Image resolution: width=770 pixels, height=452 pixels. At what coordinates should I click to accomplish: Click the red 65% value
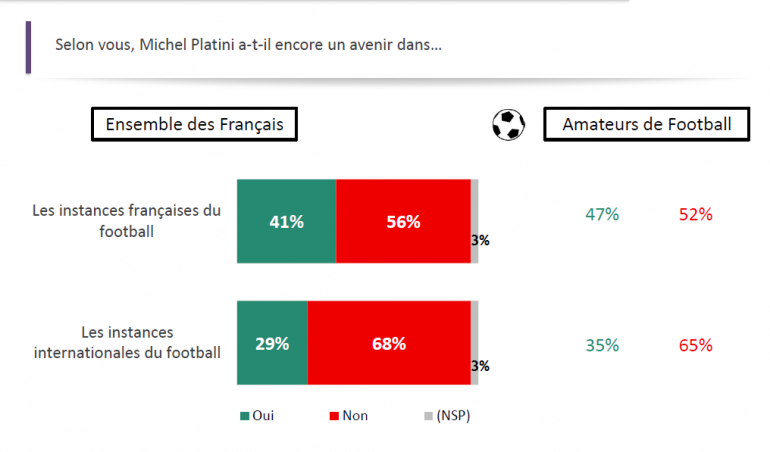tap(695, 345)
